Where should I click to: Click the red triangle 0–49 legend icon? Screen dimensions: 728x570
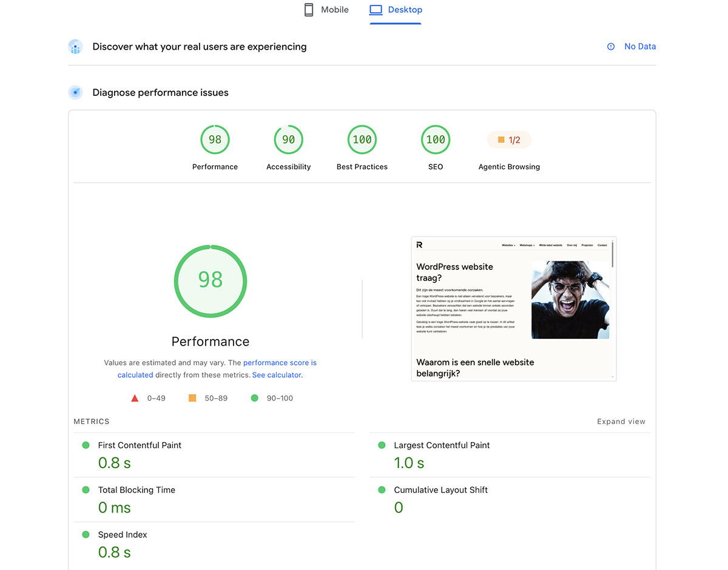point(135,398)
